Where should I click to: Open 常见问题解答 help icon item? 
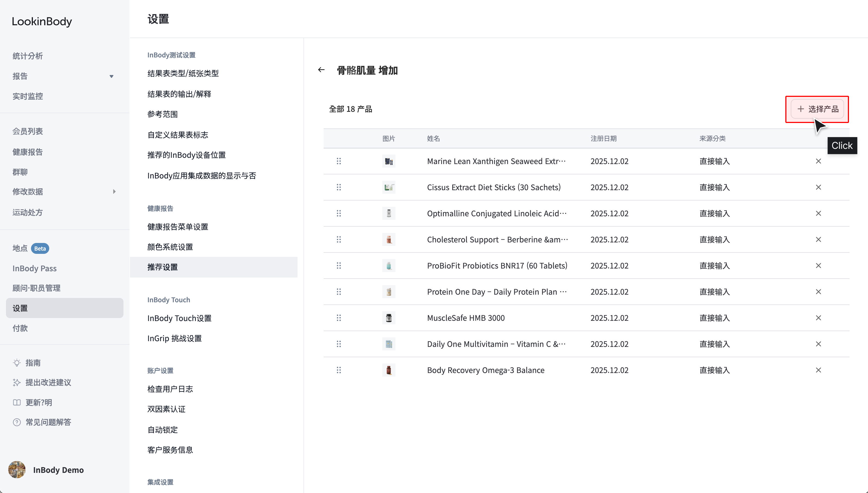[x=42, y=422]
